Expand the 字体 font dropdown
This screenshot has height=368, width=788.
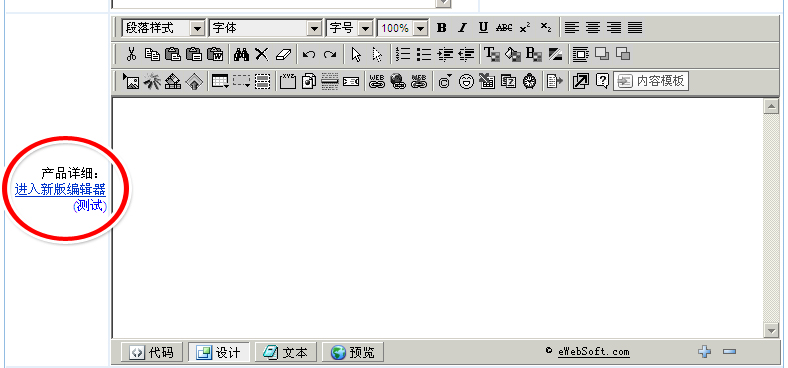click(x=265, y=28)
